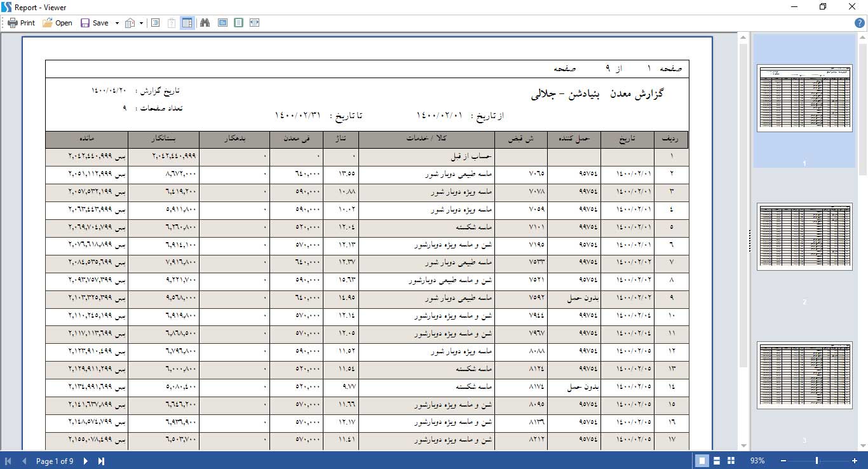Open the Find binoculars tool

click(x=205, y=23)
